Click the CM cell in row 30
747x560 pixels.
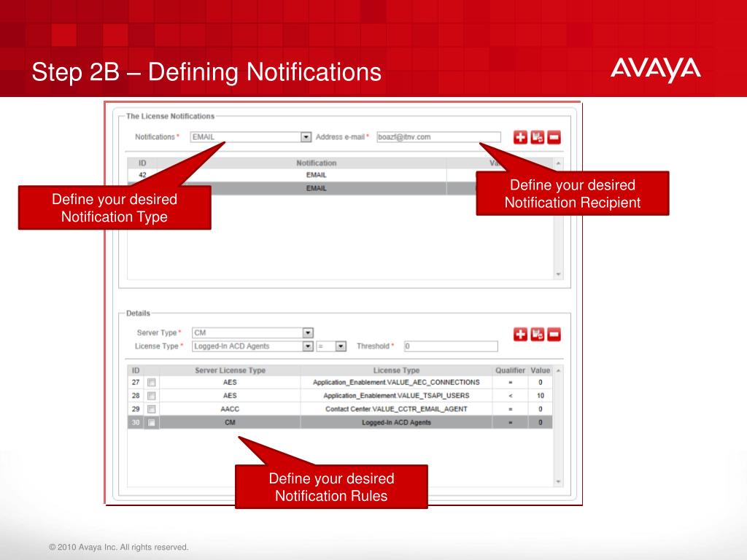tap(230, 422)
